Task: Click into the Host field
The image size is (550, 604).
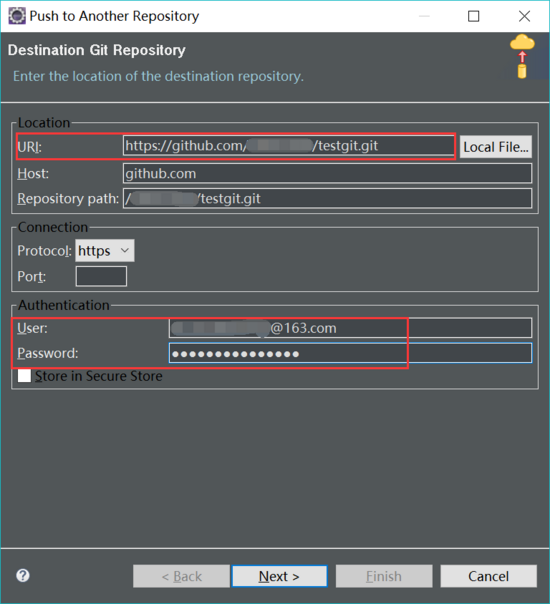Action: click(x=327, y=173)
